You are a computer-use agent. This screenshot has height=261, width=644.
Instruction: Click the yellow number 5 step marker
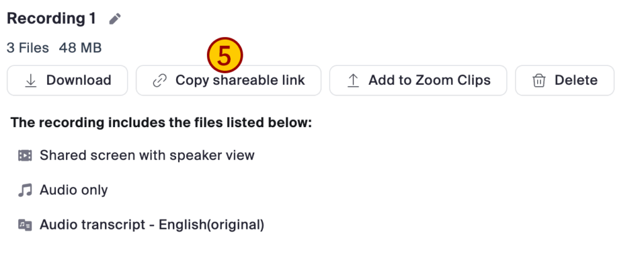(x=225, y=57)
